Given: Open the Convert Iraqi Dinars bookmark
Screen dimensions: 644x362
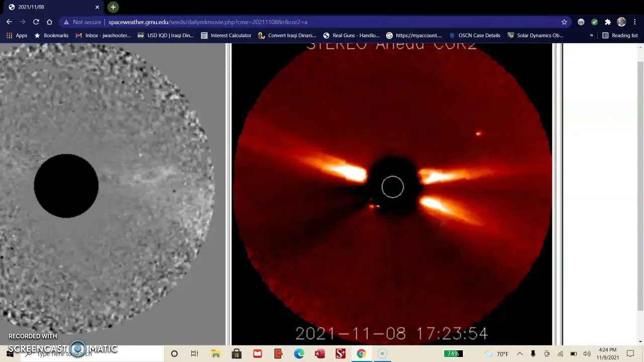Looking at the screenshot, I should click(287, 36).
